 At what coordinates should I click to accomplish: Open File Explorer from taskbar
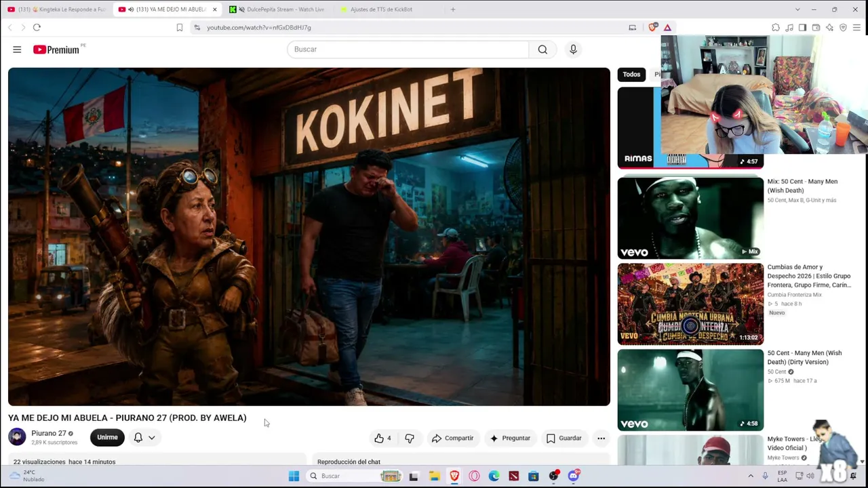[434, 476]
